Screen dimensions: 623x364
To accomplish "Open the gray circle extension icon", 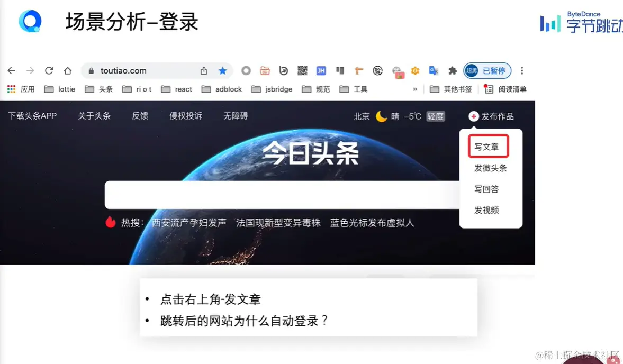I will pyautogui.click(x=246, y=71).
